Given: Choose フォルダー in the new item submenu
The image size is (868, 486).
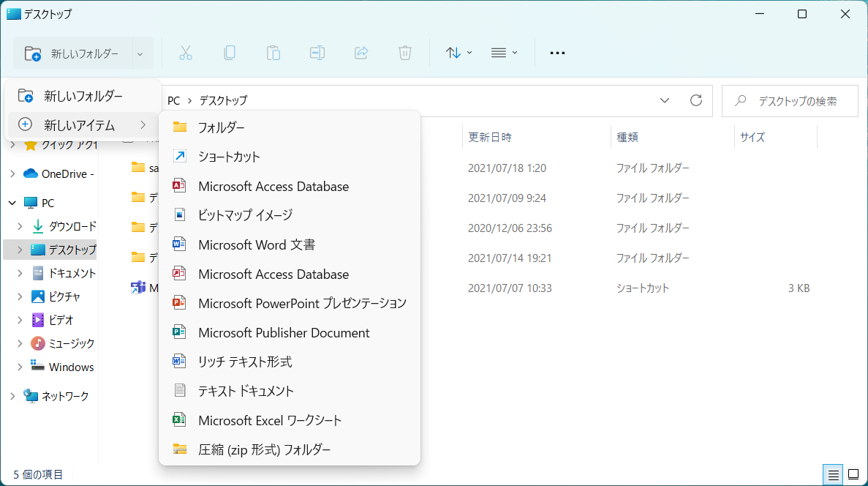Looking at the screenshot, I should 290,127.
